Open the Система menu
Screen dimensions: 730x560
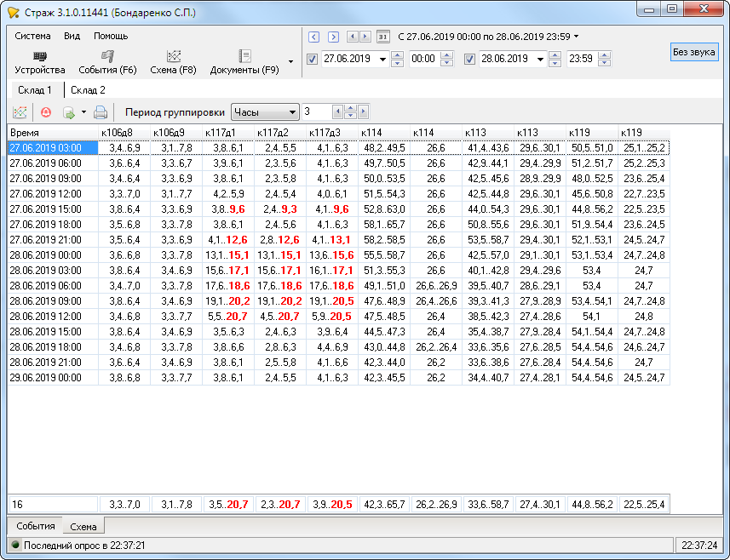[x=32, y=36]
